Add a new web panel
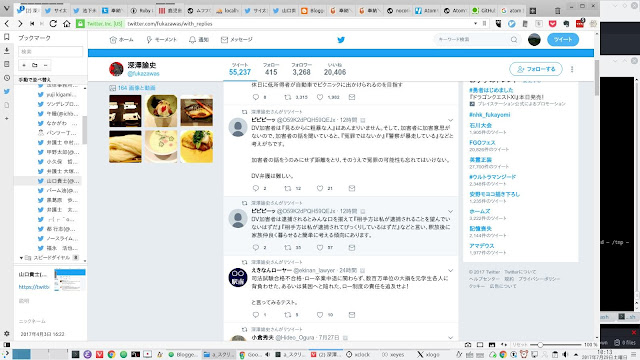640x360 pixels. pos(7,118)
